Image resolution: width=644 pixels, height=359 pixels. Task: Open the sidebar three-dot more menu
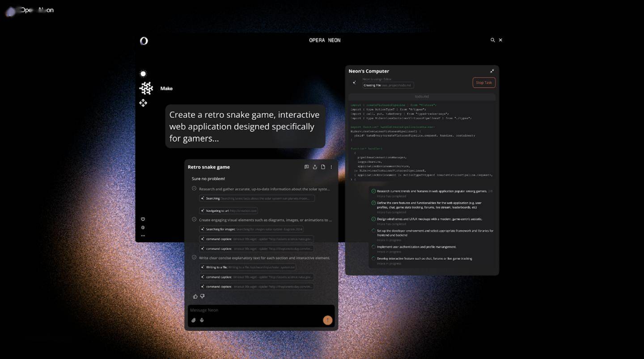click(x=143, y=236)
